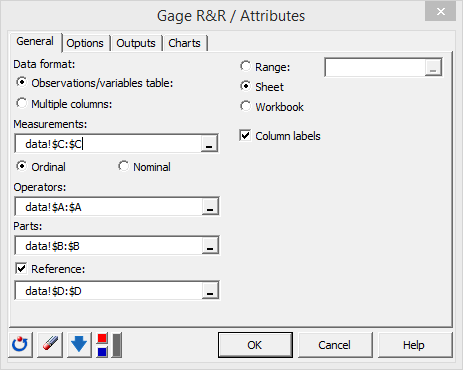Click the eraser clear-selections icon

click(x=50, y=345)
